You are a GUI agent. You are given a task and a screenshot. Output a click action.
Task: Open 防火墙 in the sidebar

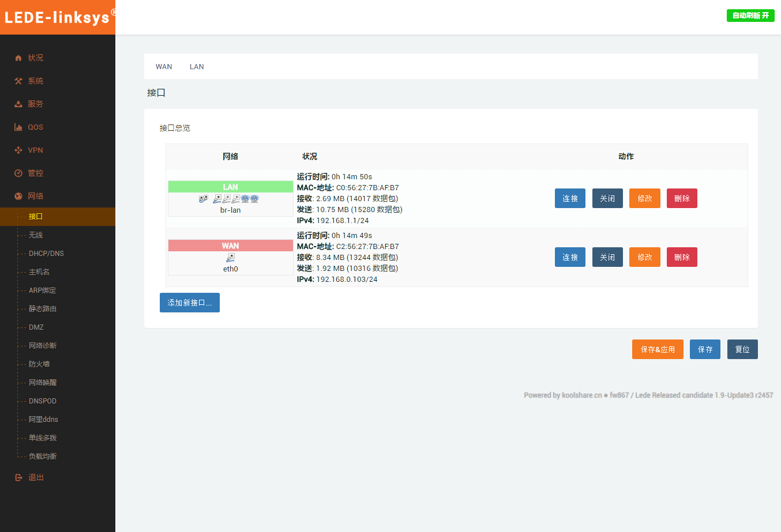click(x=39, y=364)
